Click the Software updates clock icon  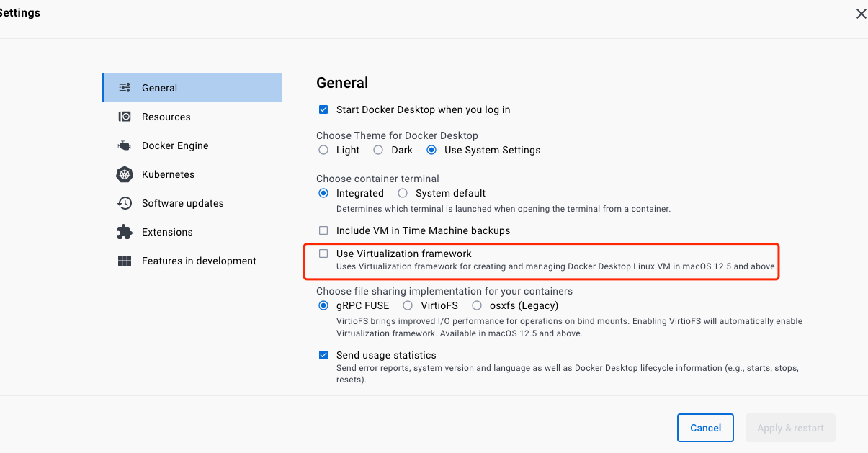pyautogui.click(x=125, y=203)
